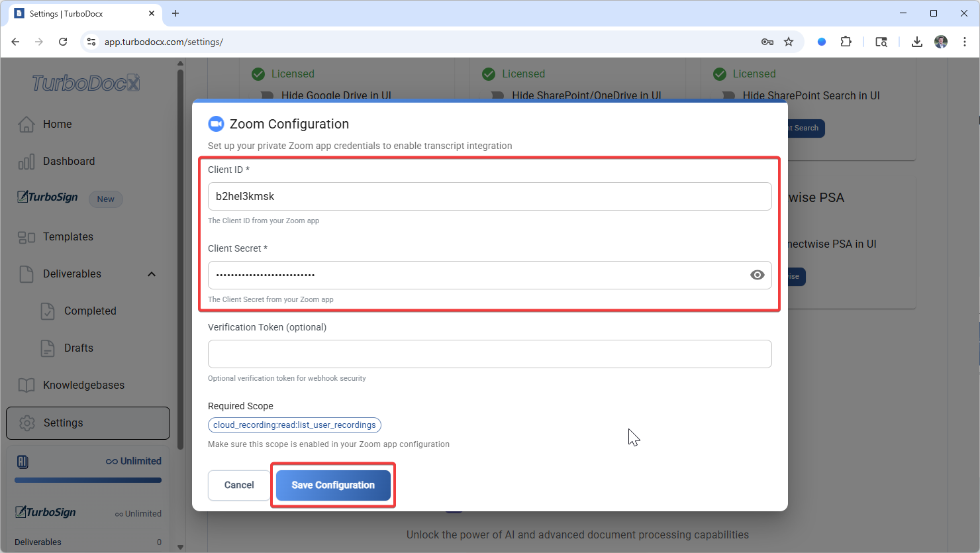
Task: Click the blue circle extension icon
Action: coord(822,42)
